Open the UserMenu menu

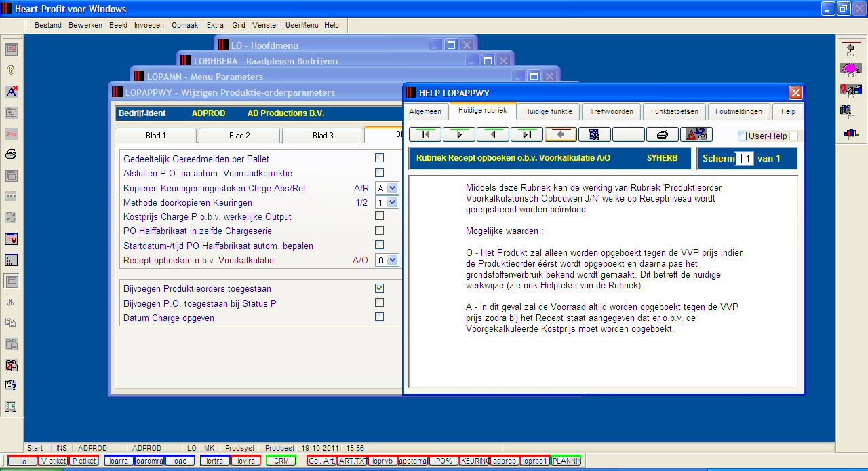(302, 25)
